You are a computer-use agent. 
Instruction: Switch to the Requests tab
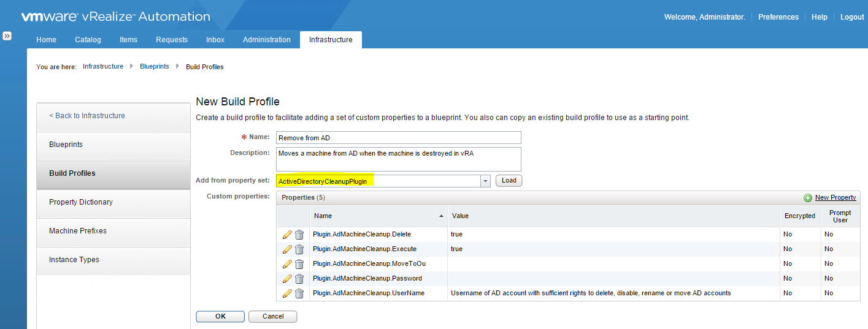pyautogui.click(x=172, y=40)
